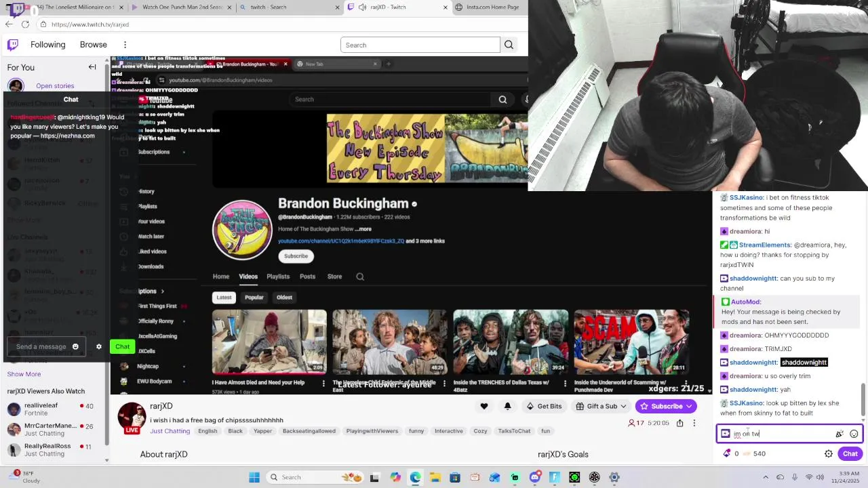Toggle notifications bell for rarjXD
This screenshot has height=488, width=868.
coord(507,406)
